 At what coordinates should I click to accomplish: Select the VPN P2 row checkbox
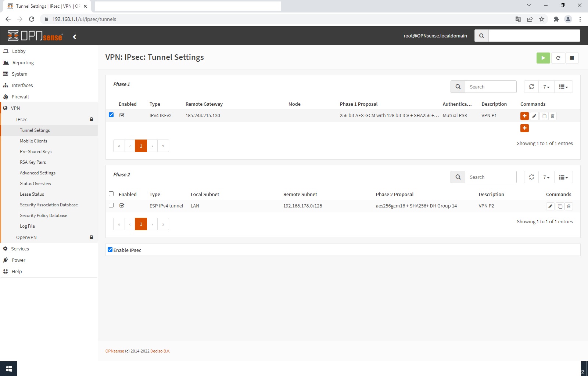[111, 205]
